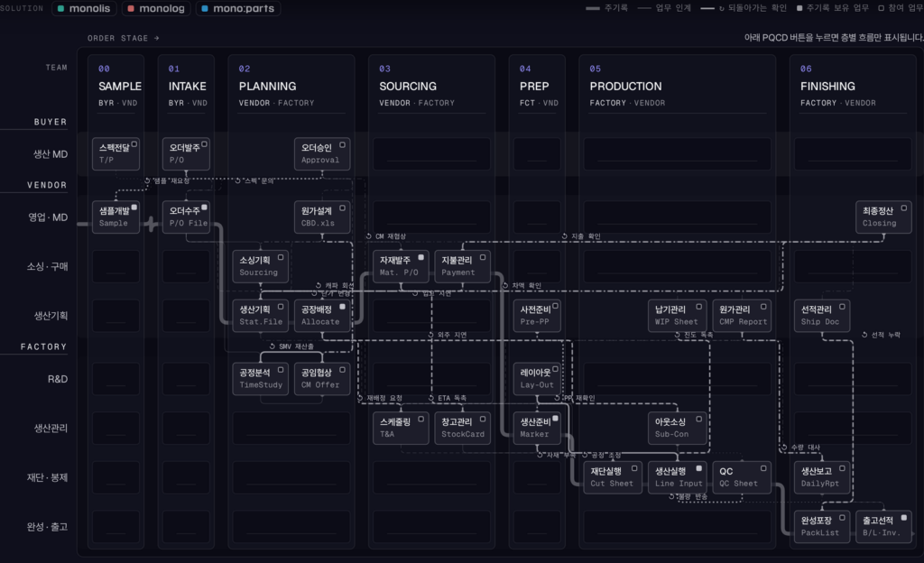The height and width of the screenshot is (563, 924).
Task: Select the 공정분석 TimeStudy card
Action: coord(260,379)
